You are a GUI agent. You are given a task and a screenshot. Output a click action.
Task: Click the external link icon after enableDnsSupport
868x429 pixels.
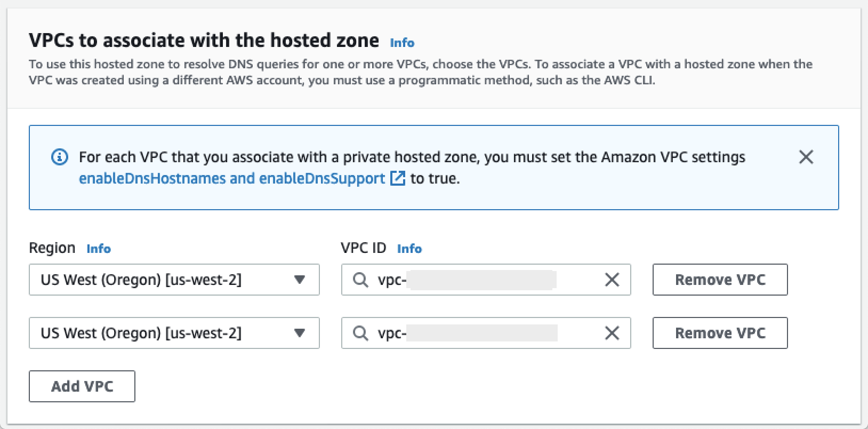click(398, 178)
